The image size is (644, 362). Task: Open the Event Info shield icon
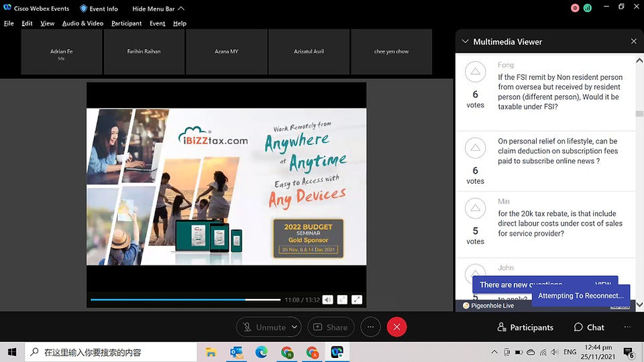(83, 9)
